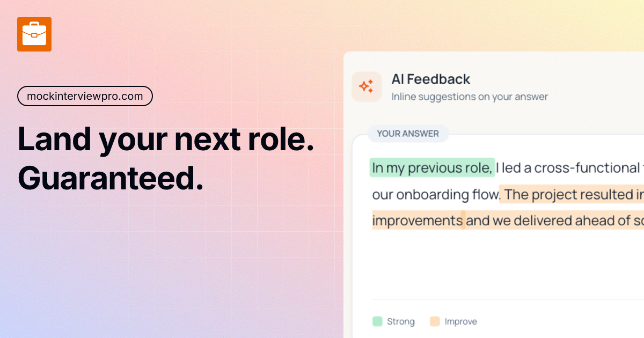The height and width of the screenshot is (338, 644).
Task: Click the "Land your next role." headline
Action: 165,139
